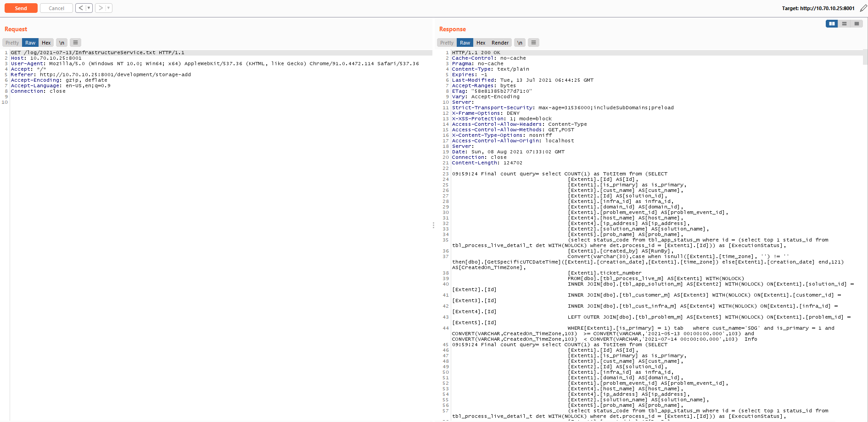The height and width of the screenshot is (422, 868).
Task: Go back to previous request in history
Action: [81, 8]
